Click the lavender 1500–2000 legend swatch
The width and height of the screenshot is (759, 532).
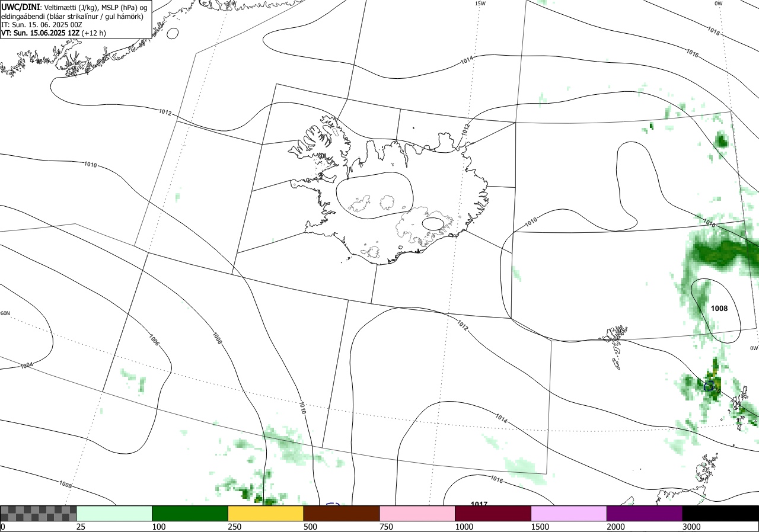point(569,513)
